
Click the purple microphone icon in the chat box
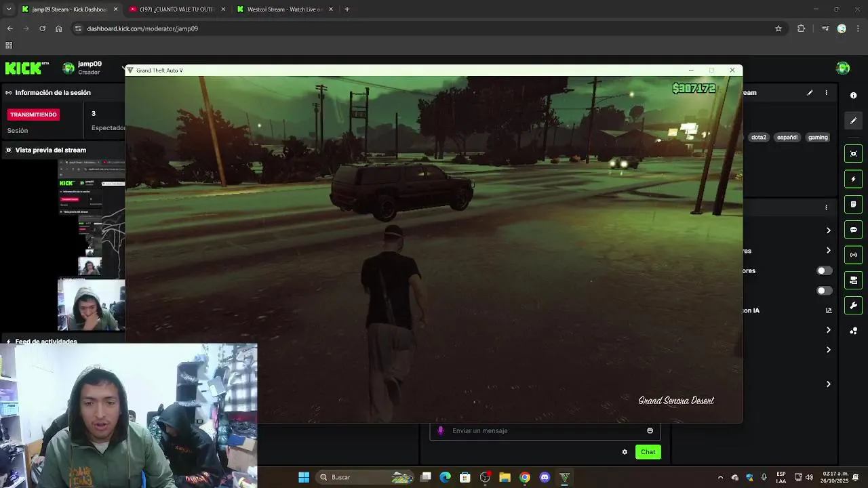click(441, 430)
